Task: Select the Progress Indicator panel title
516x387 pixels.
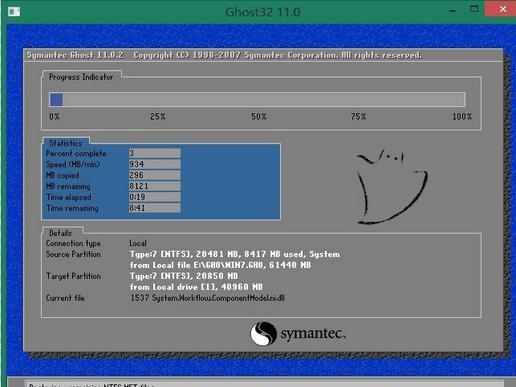Action: pos(81,77)
